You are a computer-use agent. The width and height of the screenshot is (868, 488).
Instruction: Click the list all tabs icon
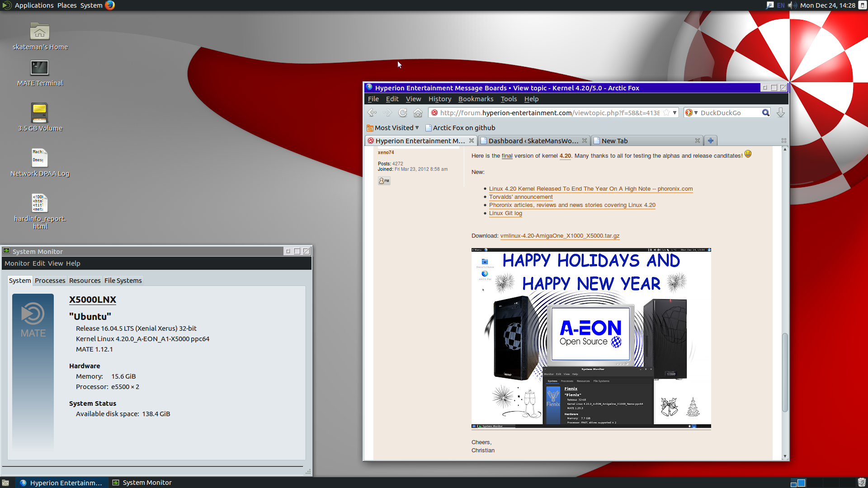point(784,141)
